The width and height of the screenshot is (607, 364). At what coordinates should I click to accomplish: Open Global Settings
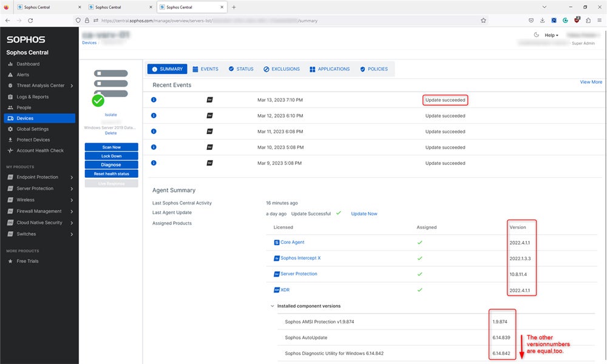click(32, 129)
